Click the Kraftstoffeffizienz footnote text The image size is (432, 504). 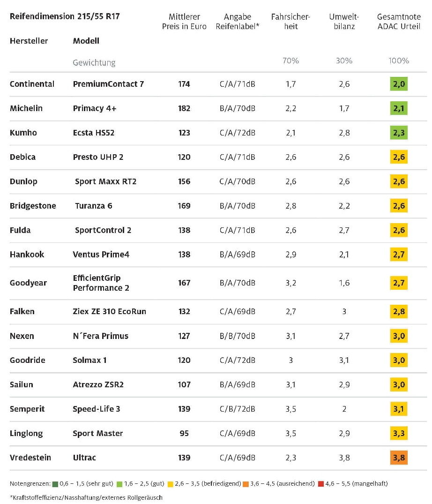[86, 497]
